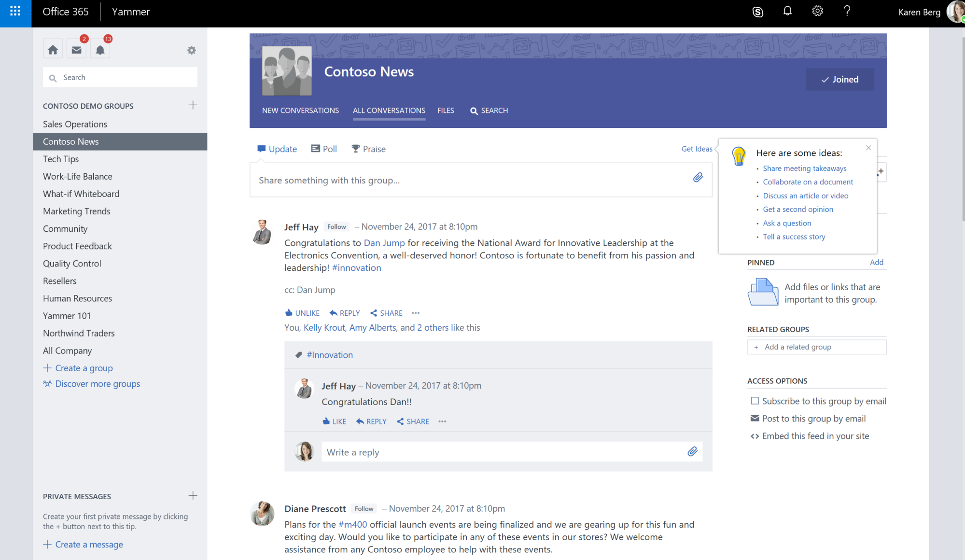This screenshot has height=560, width=965.
Task: Open the #innovation hashtag in post text
Action: (x=356, y=268)
